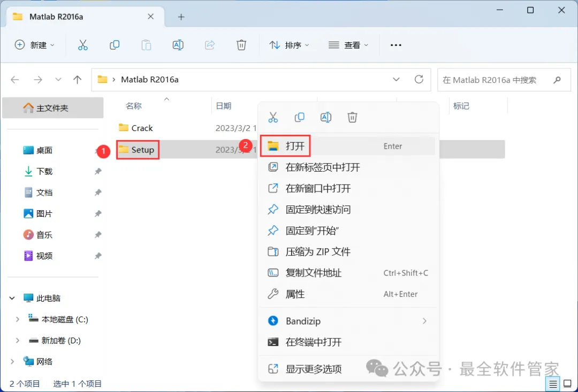Open the three-dots more options menu
This screenshot has width=578, height=392.
tap(396, 45)
